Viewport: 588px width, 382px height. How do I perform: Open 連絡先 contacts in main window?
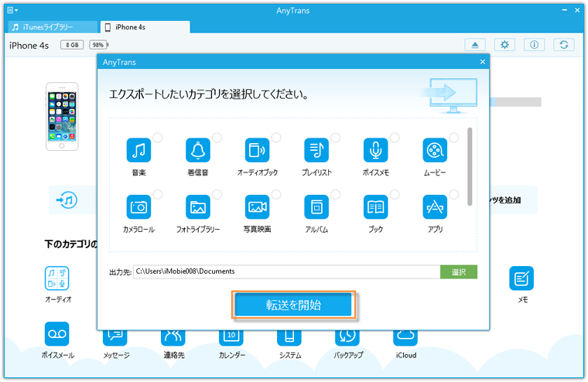[173, 337]
